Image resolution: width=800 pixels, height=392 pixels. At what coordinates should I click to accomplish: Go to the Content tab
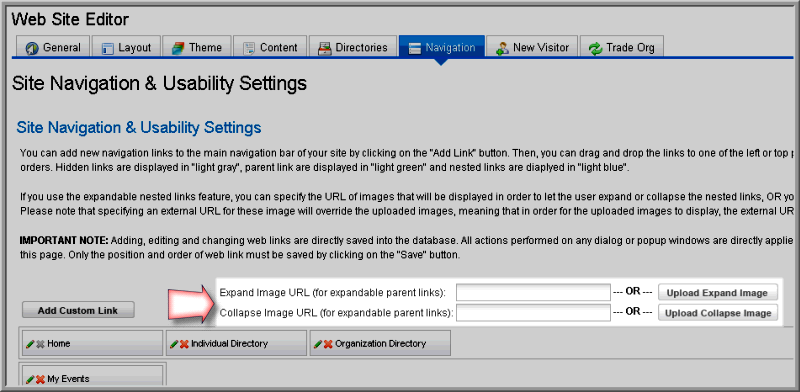point(270,47)
